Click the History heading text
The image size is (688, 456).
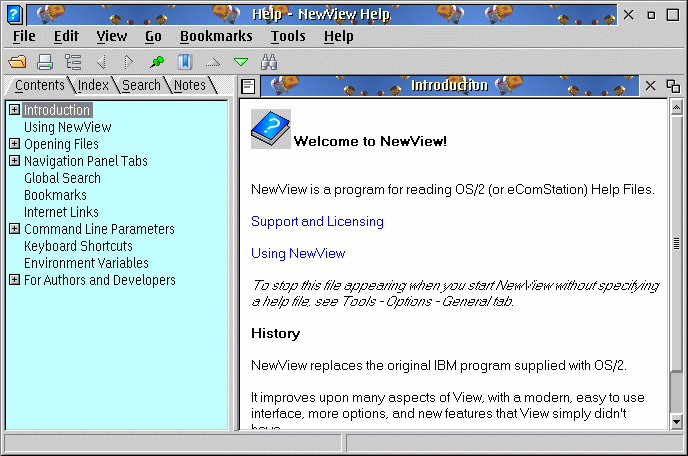276,334
